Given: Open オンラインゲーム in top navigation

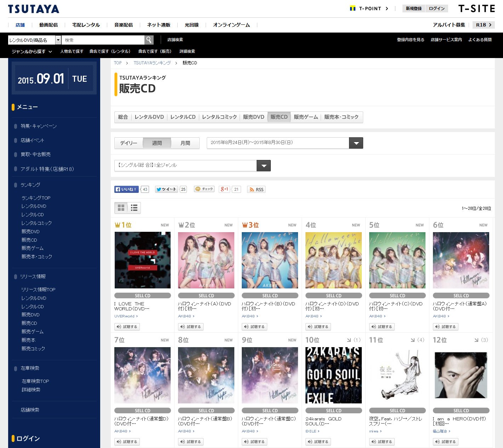Looking at the screenshot, I should click(x=232, y=25).
